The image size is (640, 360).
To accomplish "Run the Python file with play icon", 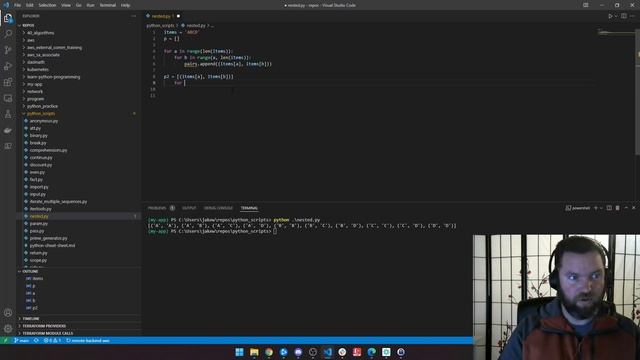I will (x=610, y=16).
